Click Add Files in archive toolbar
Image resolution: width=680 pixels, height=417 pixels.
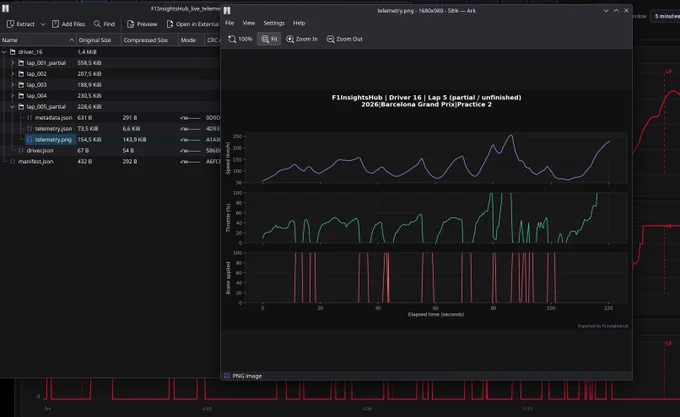coord(69,24)
